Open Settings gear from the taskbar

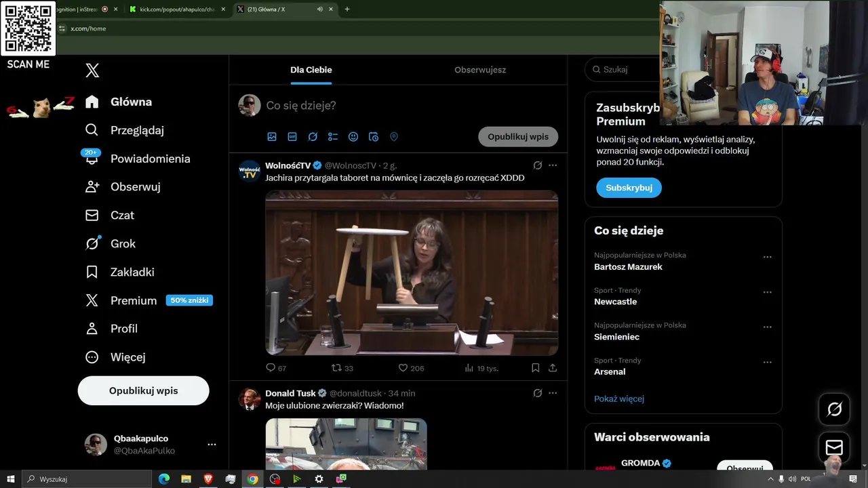click(319, 479)
